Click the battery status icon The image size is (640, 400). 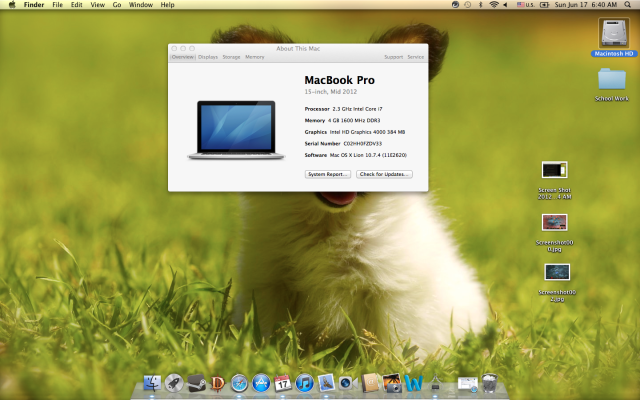(544, 5)
